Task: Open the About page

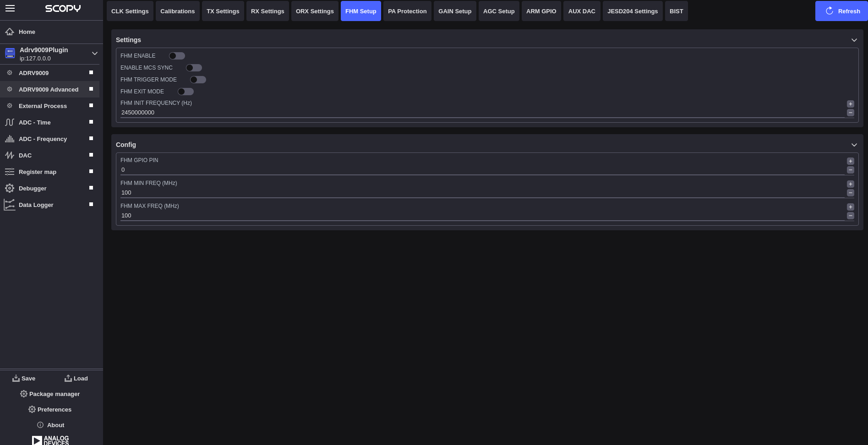Action: click(50, 425)
